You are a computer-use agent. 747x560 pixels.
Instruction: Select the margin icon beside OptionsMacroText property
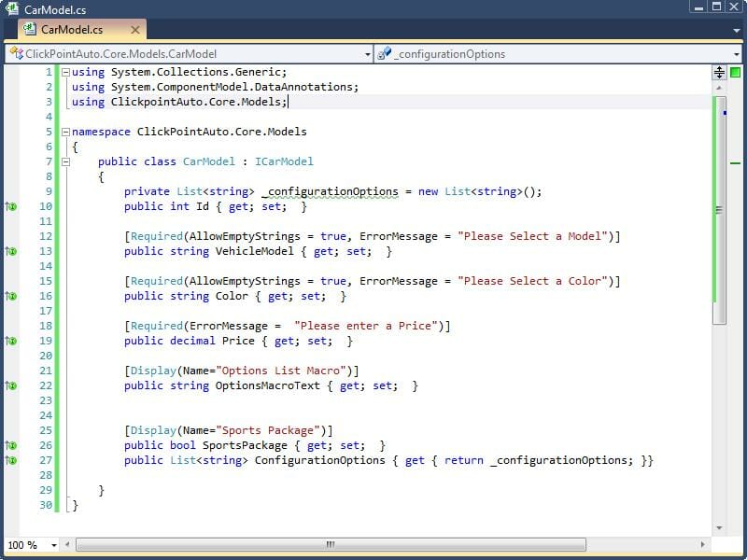tap(11, 385)
